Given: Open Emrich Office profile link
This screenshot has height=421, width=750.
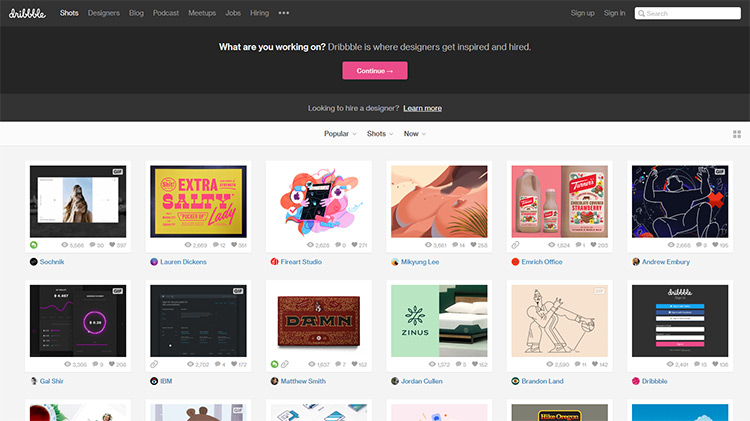Looking at the screenshot, I should pyautogui.click(x=542, y=262).
